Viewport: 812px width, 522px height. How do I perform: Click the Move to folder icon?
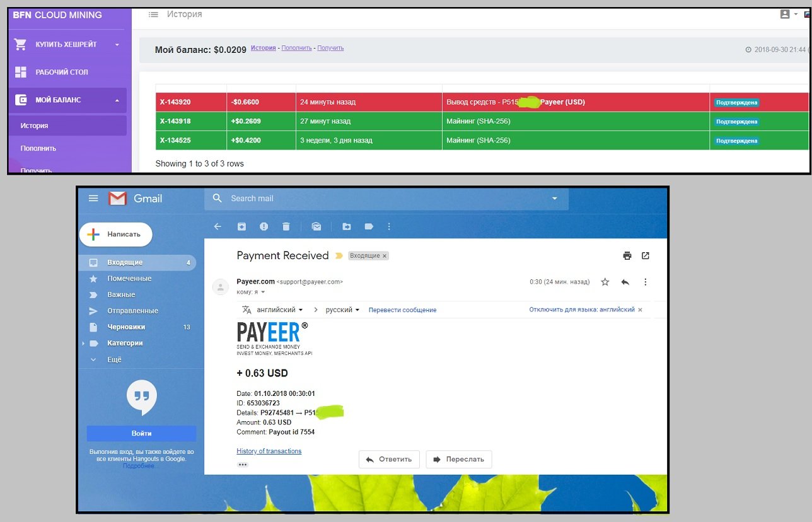click(x=347, y=226)
